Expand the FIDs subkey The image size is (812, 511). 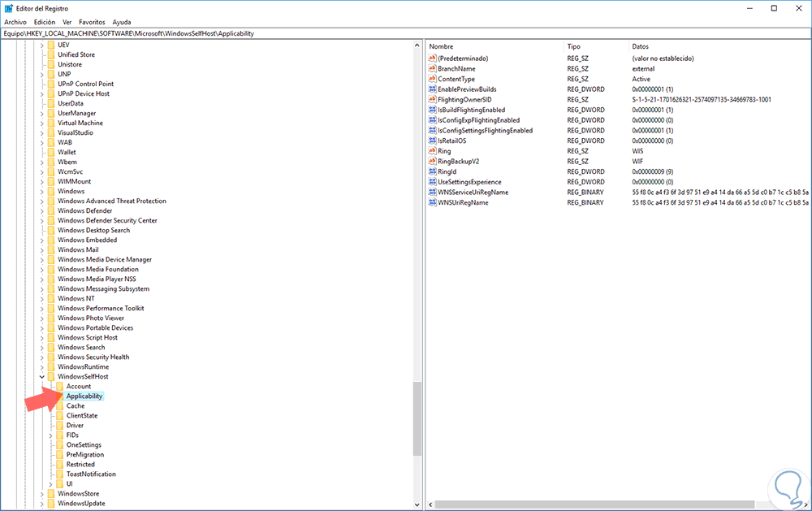pyautogui.click(x=50, y=435)
